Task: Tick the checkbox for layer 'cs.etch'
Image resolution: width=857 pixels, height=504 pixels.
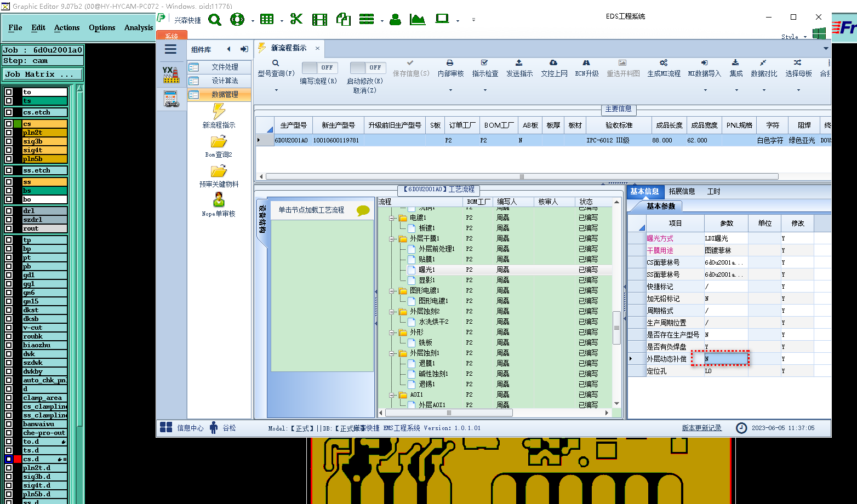Action: click(9, 112)
